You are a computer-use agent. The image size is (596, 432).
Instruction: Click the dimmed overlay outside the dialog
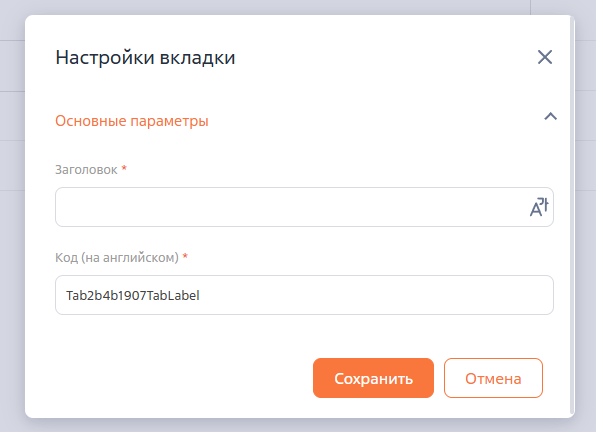(11, 228)
